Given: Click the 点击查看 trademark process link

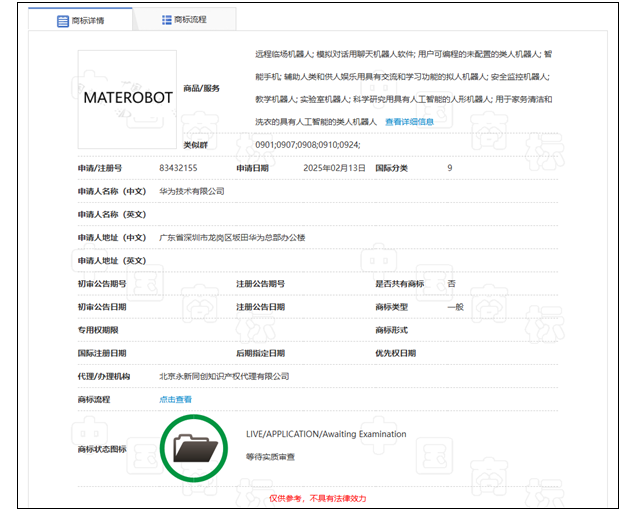Looking at the screenshot, I should pyautogui.click(x=175, y=399).
